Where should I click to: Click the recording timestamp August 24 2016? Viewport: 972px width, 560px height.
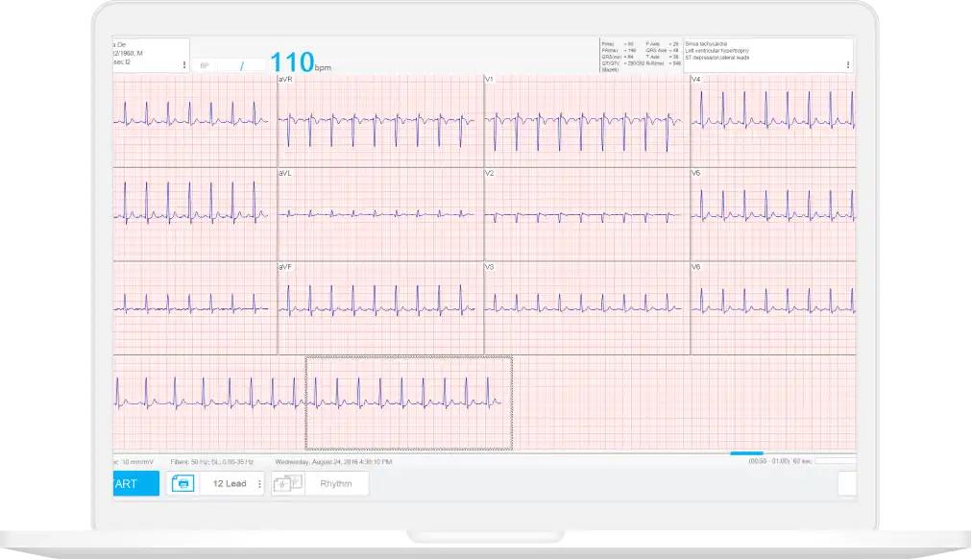(331, 459)
